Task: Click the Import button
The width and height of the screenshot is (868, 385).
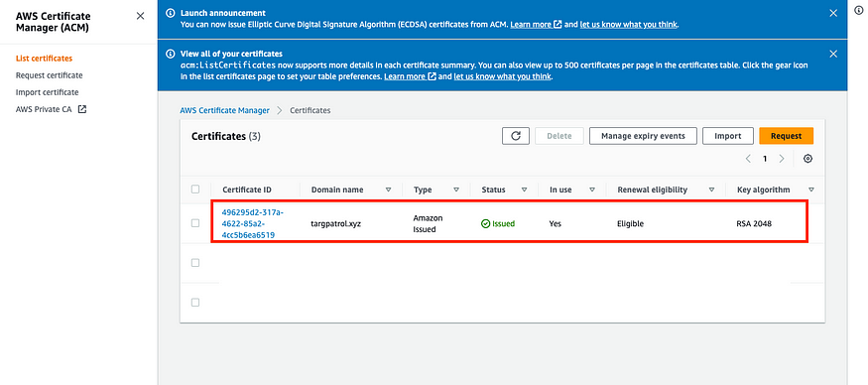Action: click(728, 136)
